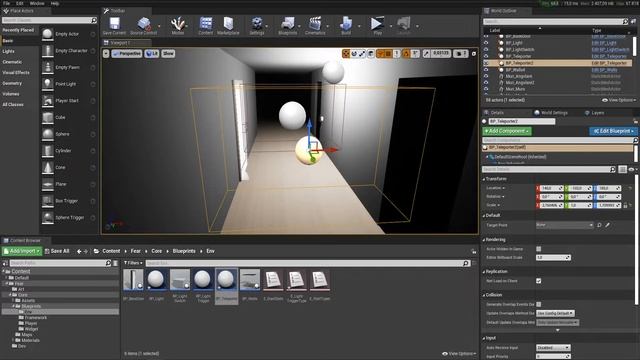Toggle the scale lock icon
640x360 pixels.
(625, 205)
